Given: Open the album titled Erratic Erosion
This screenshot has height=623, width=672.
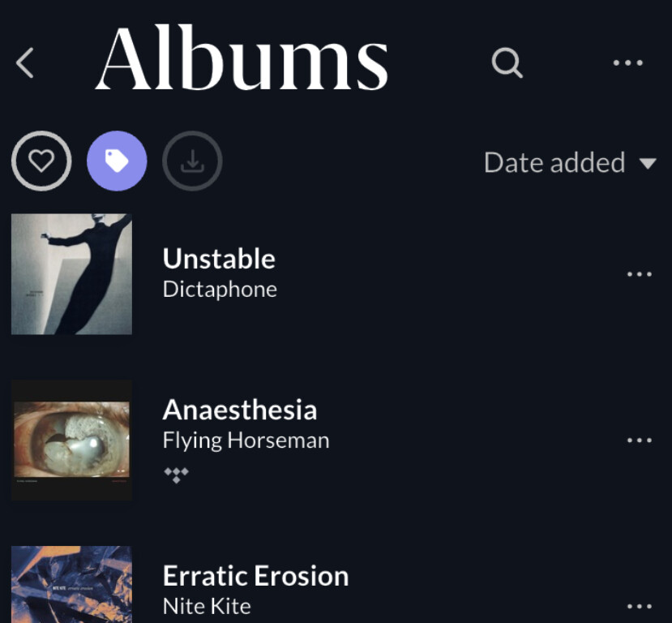Looking at the screenshot, I should 255,576.
